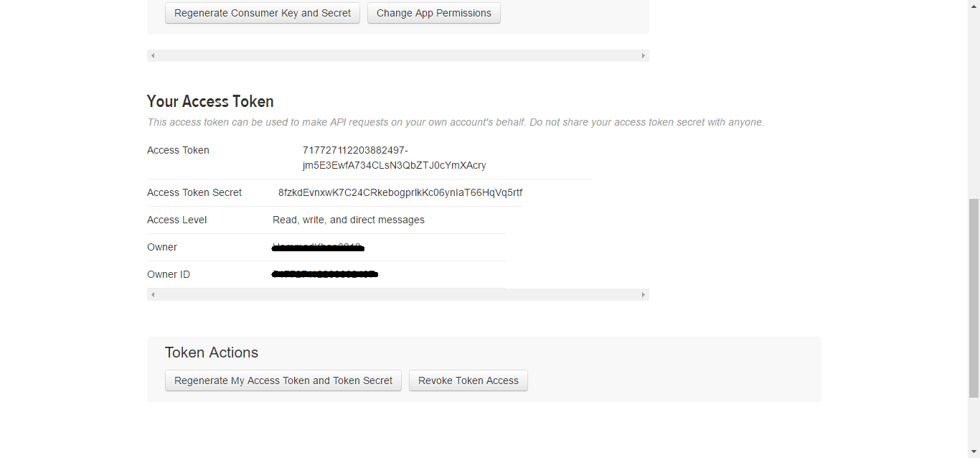980x458 pixels.
Task: Click the page scrollbar up arrow
Action: 974,6
